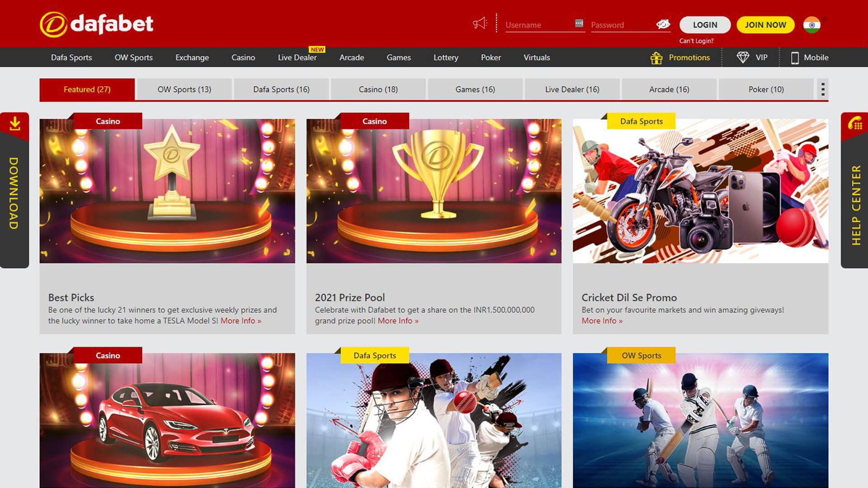Select the Arcade (16) tab
This screenshot has width=868, height=488.
tap(669, 89)
